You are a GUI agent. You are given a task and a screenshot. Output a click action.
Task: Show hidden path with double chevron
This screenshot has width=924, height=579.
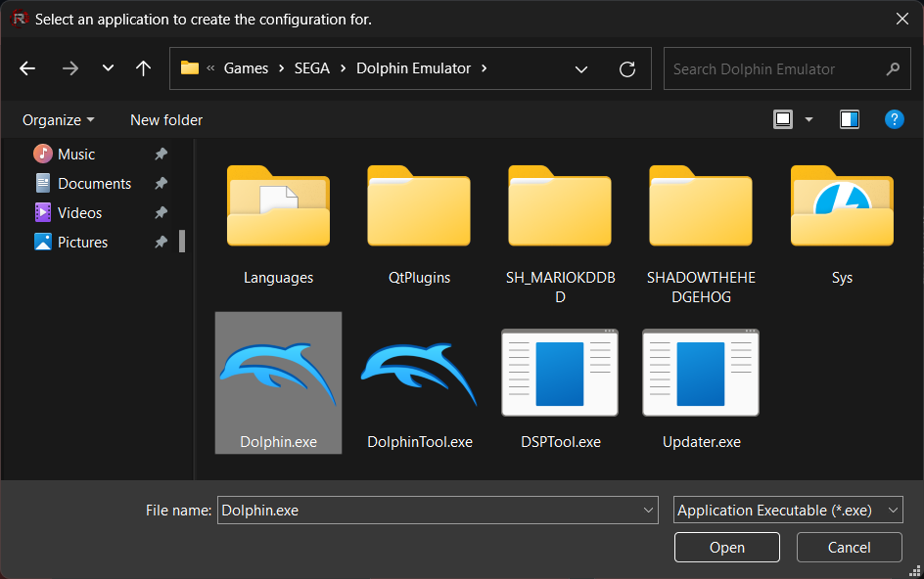pos(210,68)
